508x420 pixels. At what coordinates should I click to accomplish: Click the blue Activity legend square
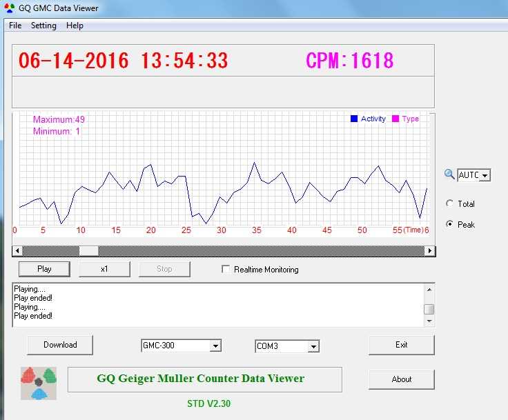click(x=354, y=119)
